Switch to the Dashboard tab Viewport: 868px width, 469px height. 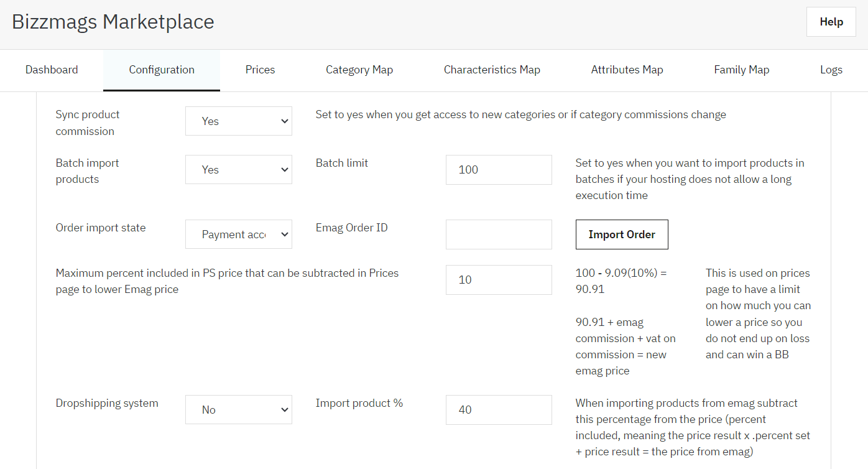(52, 70)
